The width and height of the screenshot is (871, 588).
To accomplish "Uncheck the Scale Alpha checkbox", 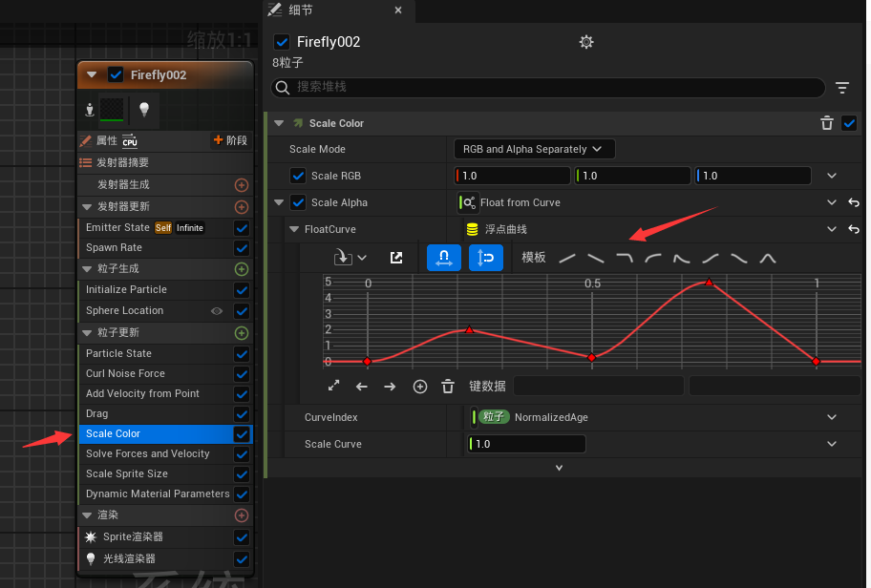I will 298,202.
